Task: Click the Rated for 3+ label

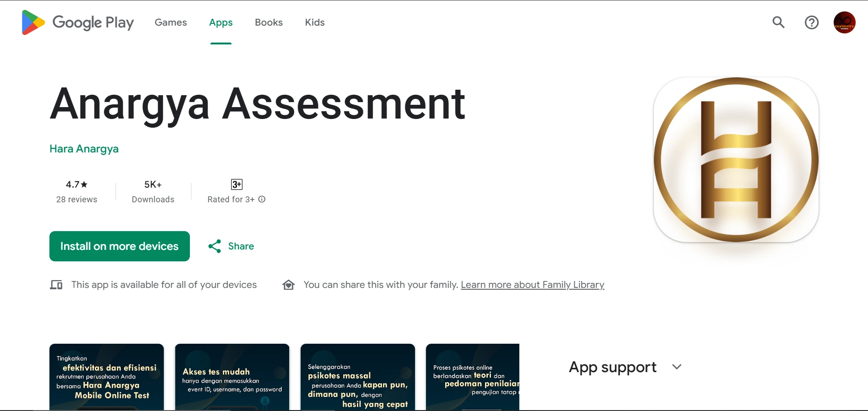Action: 231,200
